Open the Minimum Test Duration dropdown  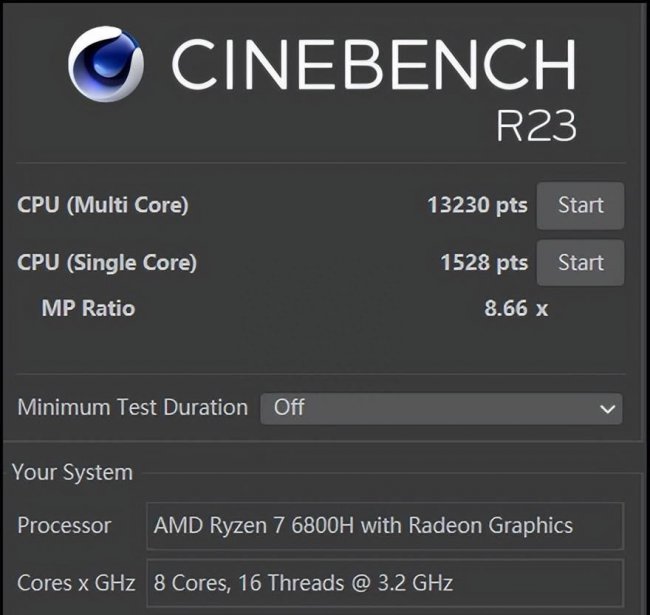click(x=441, y=409)
